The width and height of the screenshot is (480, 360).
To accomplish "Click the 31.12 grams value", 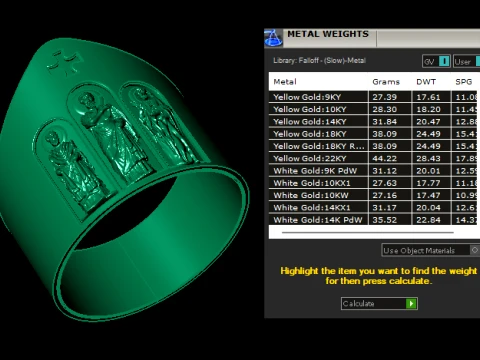I will click(x=384, y=171).
